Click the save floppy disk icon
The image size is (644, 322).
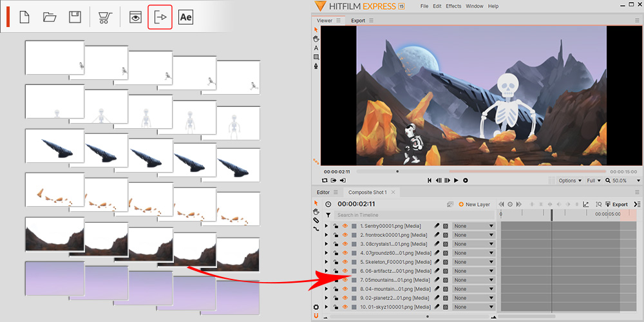click(x=75, y=17)
